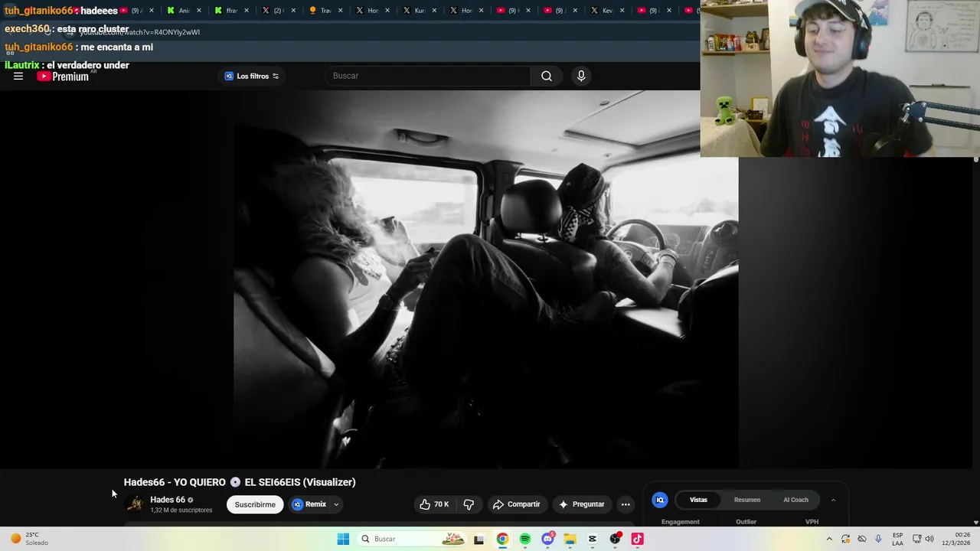Click the Suscribirme button
980x551 pixels.
point(255,504)
